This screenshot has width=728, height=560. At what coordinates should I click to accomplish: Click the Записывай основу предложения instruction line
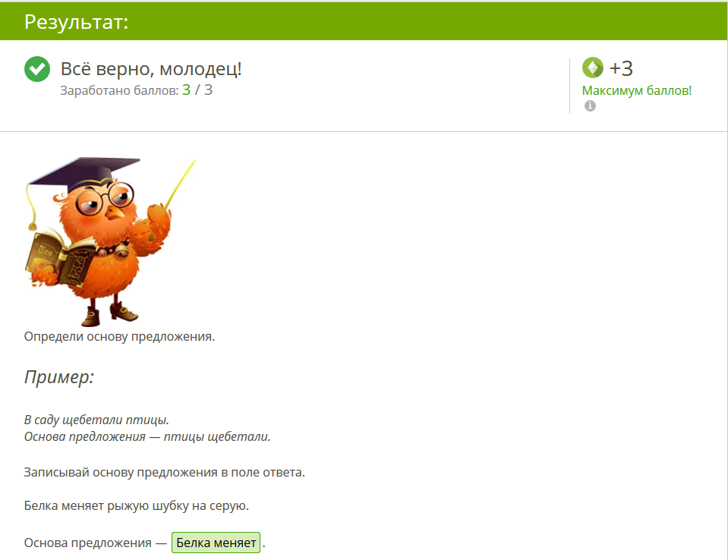click(x=165, y=472)
